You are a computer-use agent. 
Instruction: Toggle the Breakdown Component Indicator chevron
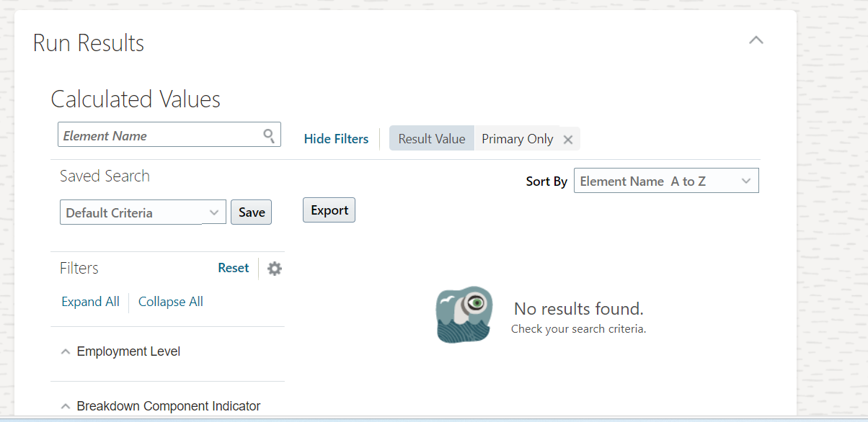point(66,407)
